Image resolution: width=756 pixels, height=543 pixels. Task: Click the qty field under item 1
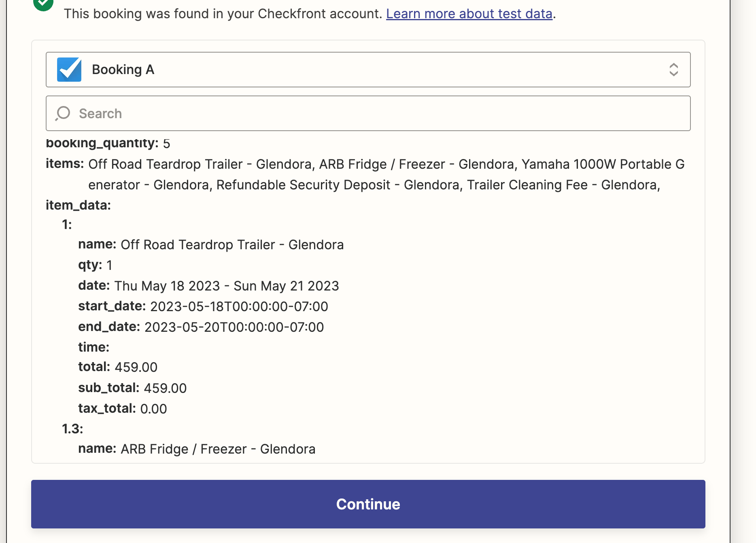pos(95,265)
